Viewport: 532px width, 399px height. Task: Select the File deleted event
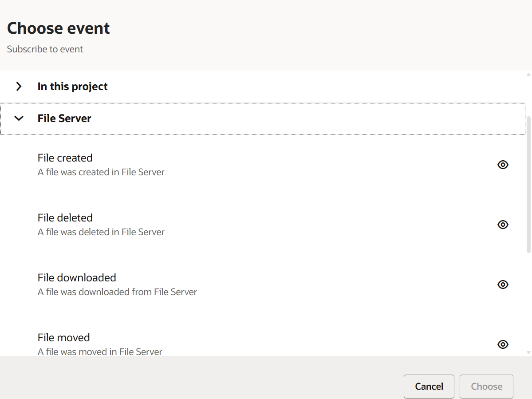pyautogui.click(x=65, y=218)
